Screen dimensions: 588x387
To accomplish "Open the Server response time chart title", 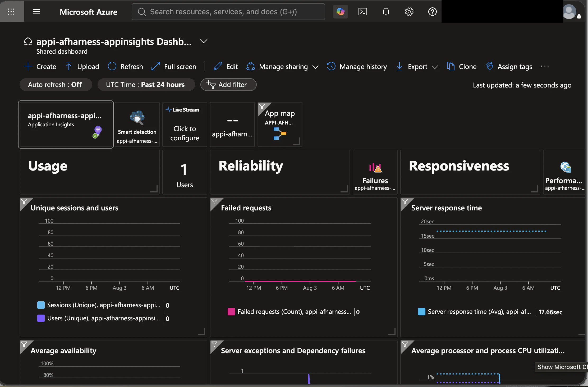I will 447,208.
